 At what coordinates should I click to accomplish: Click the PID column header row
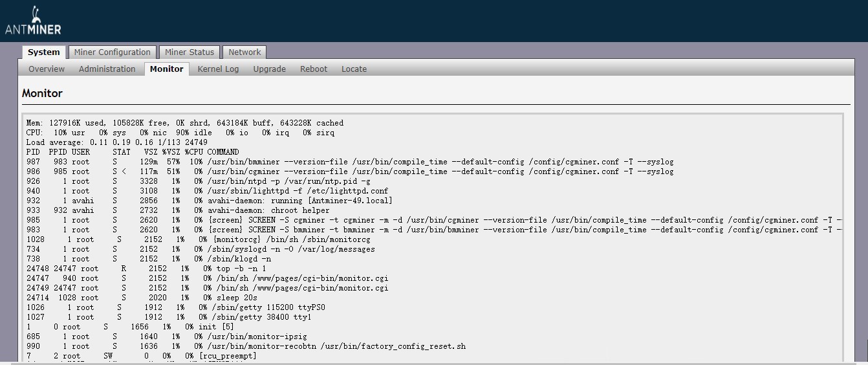tap(132, 152)
